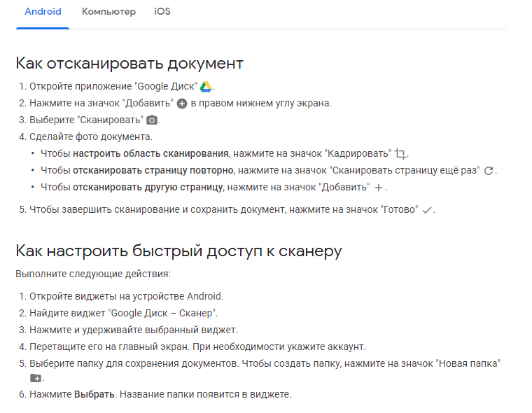Click the camera Scan icon
Screen dimensions: 532x413
point(152,120)
